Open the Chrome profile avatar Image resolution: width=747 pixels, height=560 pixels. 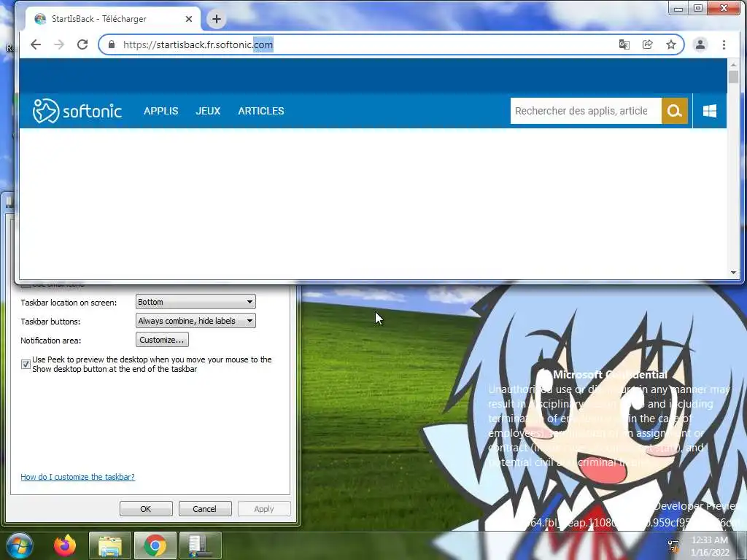point(700,44)
